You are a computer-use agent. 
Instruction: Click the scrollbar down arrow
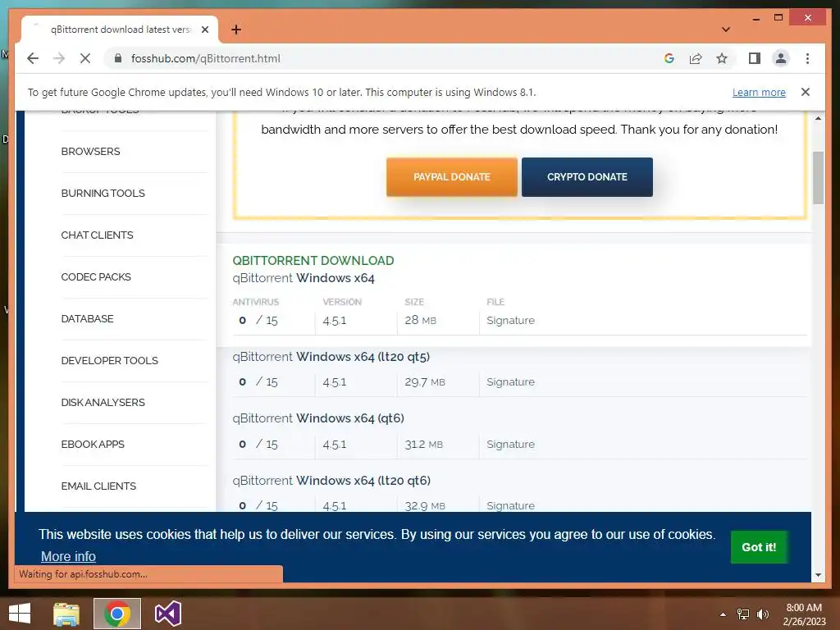(x=818, y=575)
